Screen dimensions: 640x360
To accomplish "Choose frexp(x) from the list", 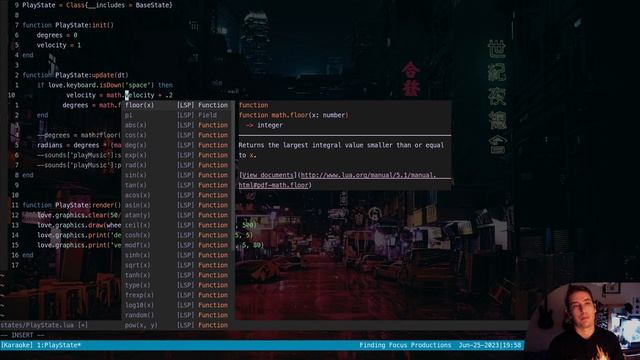I will coord(178,295).
